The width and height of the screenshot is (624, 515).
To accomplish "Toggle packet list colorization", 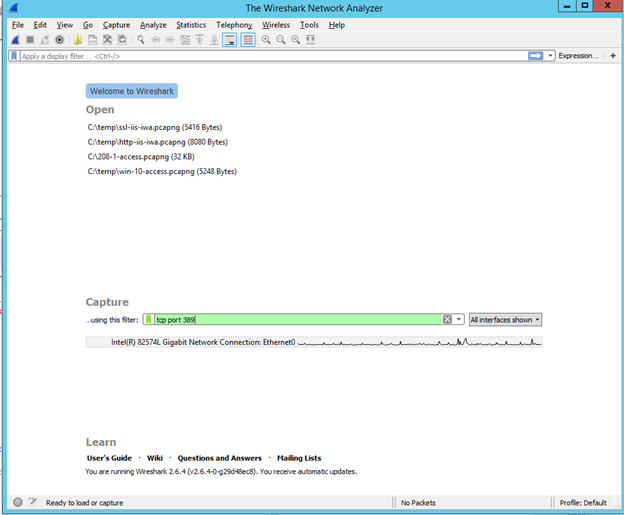I will (x=248, y=40).
